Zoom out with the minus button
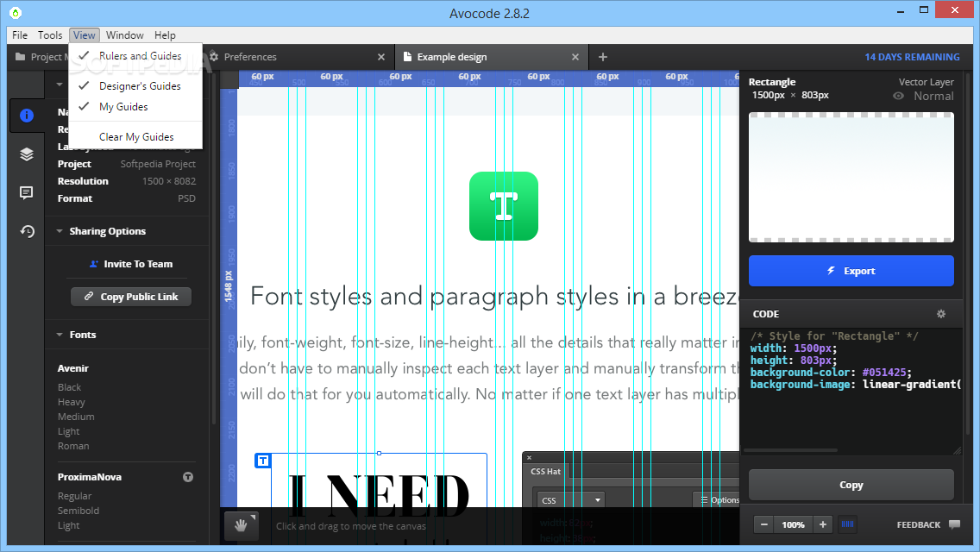Image resolution: width=980 pixels, height=552 pixels. click(x=763, y=524)
